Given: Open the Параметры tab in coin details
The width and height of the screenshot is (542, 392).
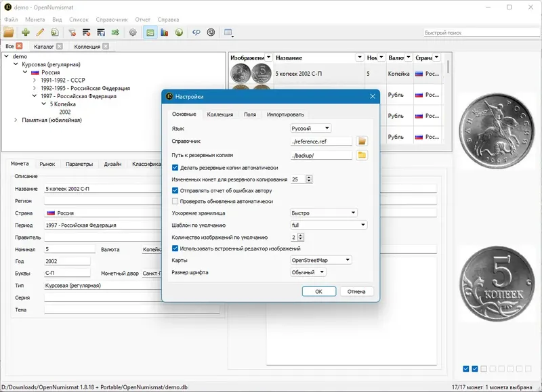Looking at the screenshot, I should tap(79, 164).
